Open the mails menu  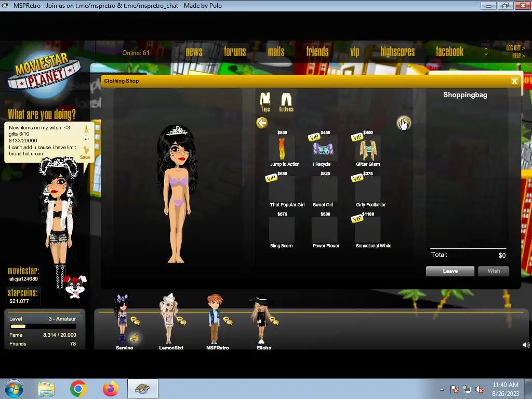point(276,51)
